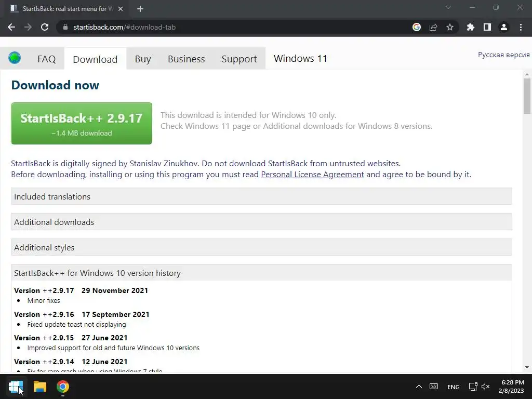Screen dimensions: 532x399
Task: Open the Personal License Agreement link
Action: click(312, 175)
